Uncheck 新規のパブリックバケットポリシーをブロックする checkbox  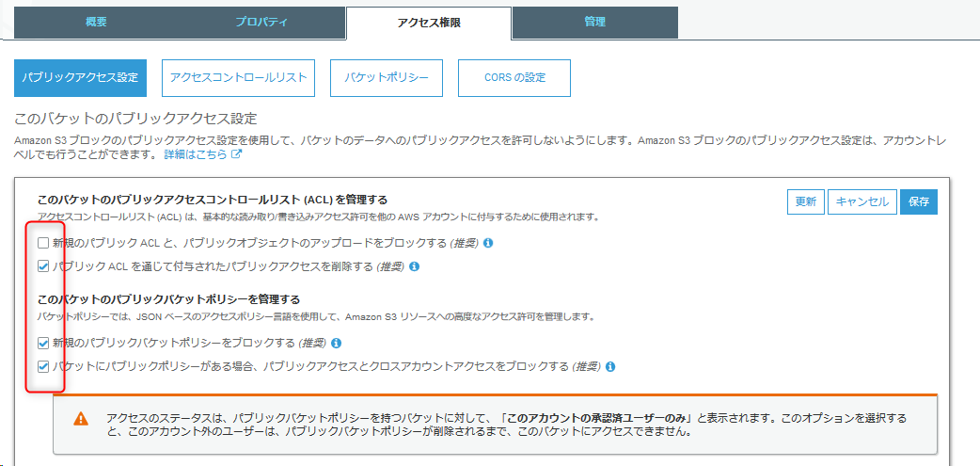point(43,343)
